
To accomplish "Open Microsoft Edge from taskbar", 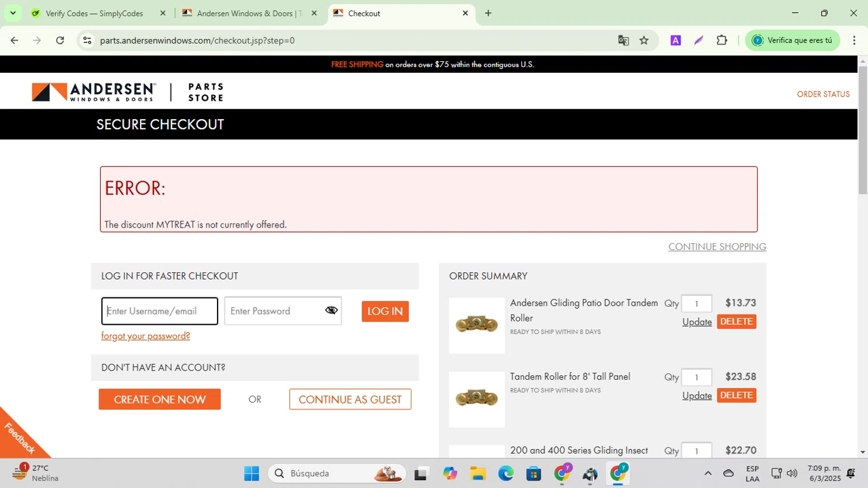I will (x=506, y=474).
